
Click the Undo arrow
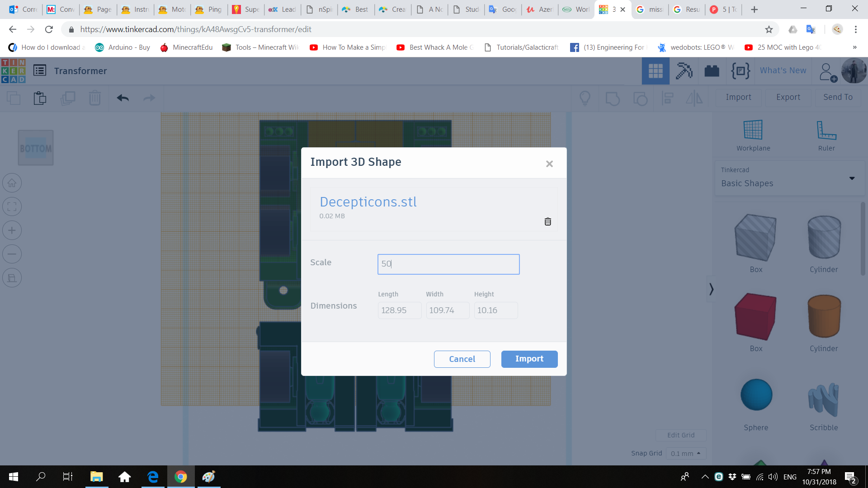123,98
